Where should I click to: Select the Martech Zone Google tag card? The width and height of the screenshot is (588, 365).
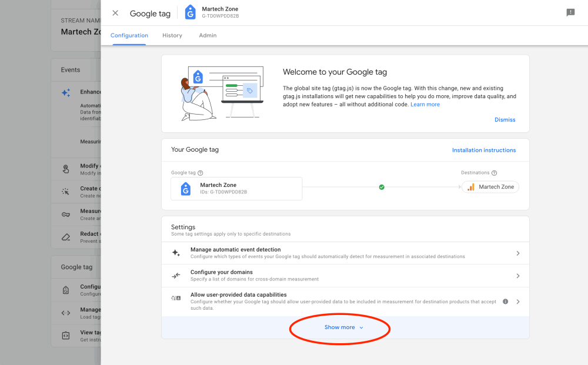coord(236,189)
